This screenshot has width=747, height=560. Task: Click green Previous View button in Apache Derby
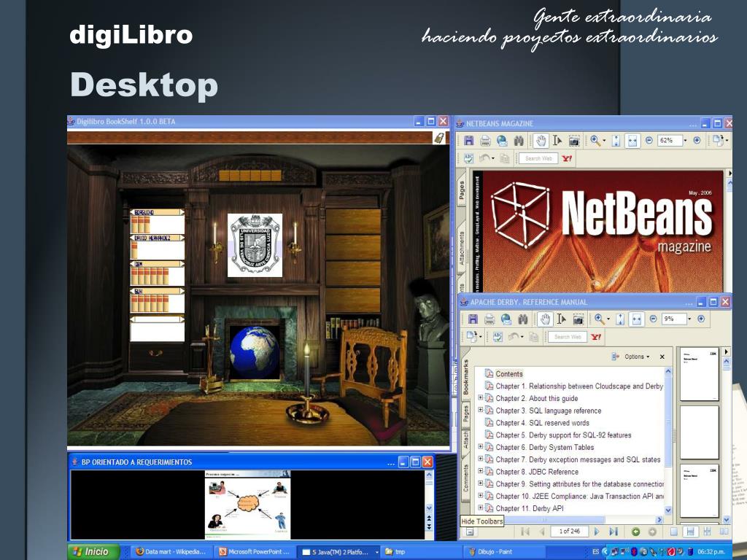635,532
